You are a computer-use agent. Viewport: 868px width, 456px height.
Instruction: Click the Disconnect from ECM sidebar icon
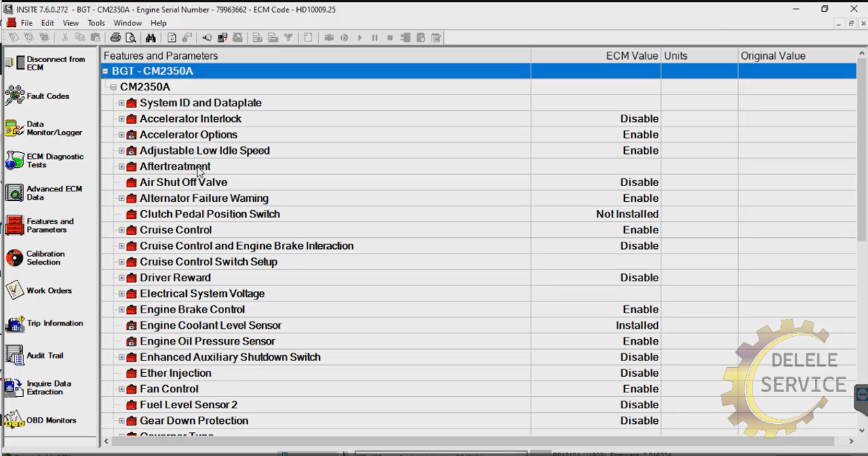tap(14, 63)
